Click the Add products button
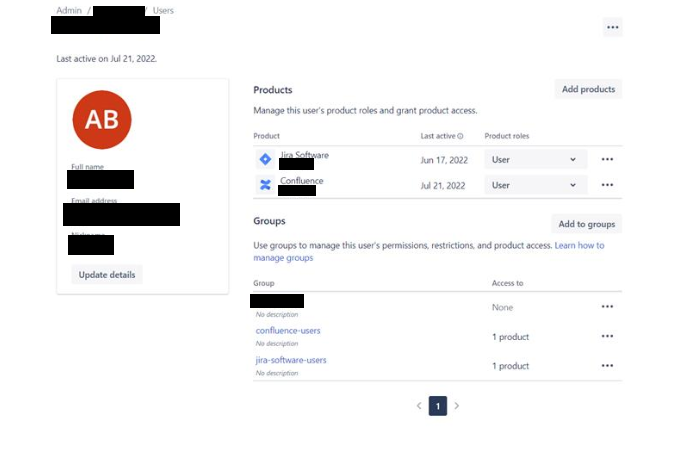 (x=588, y=89)
